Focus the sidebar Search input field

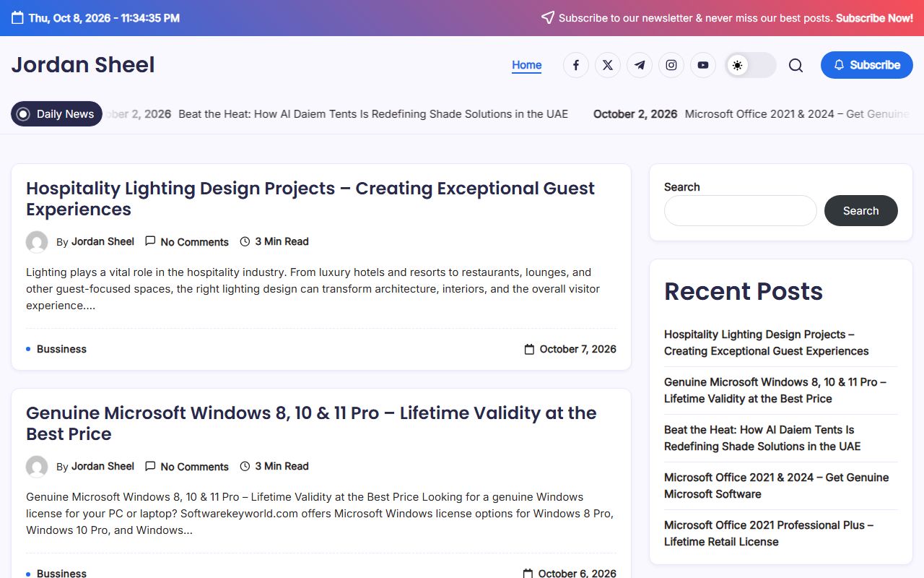point(740,210)
